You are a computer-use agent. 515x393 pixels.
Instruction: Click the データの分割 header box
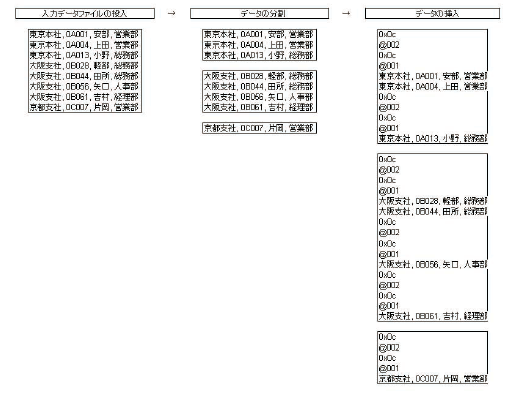coord(259,13)
